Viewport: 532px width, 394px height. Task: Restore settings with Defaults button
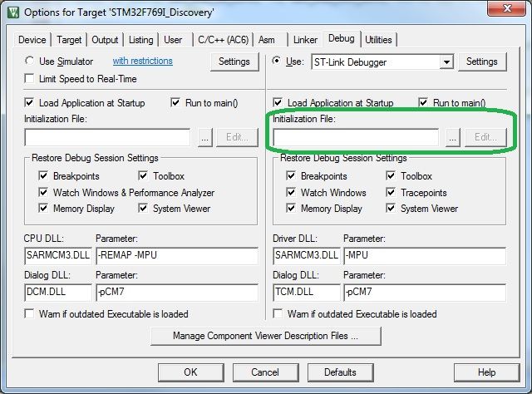340,372
